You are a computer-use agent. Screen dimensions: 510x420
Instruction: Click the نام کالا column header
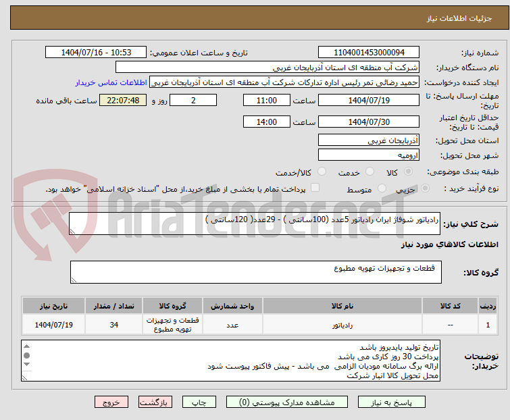(x=342, y=306)
